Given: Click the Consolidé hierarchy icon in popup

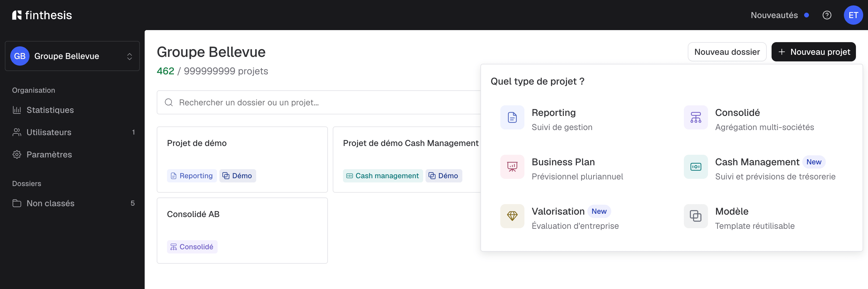Looking at the screenshot, I should [696, 117].
